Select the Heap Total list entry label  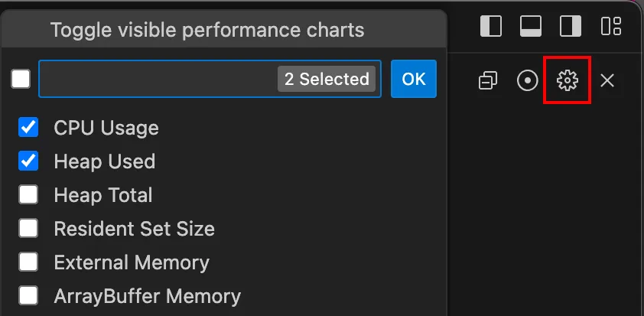[x=103, y=195]
